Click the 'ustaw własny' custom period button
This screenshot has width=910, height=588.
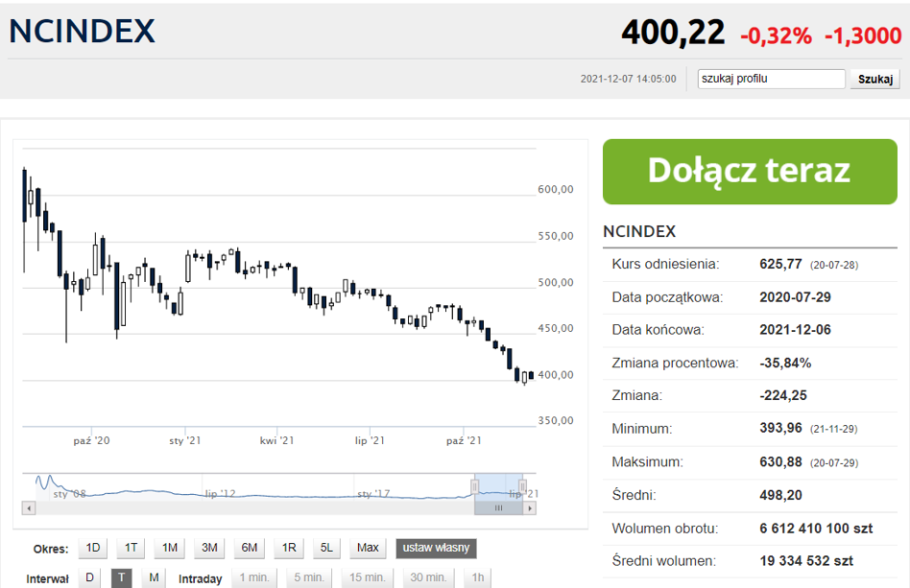(x=436, y=548)
